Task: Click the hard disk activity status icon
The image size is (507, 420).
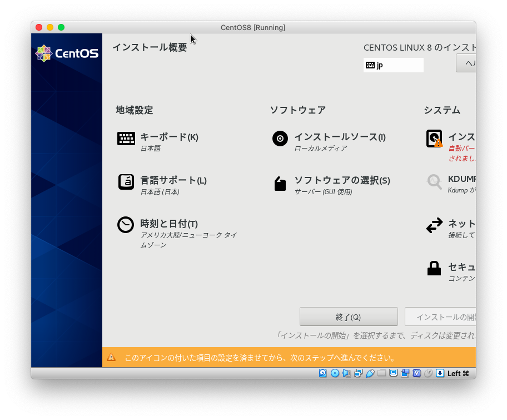Action: coord(322,373)
